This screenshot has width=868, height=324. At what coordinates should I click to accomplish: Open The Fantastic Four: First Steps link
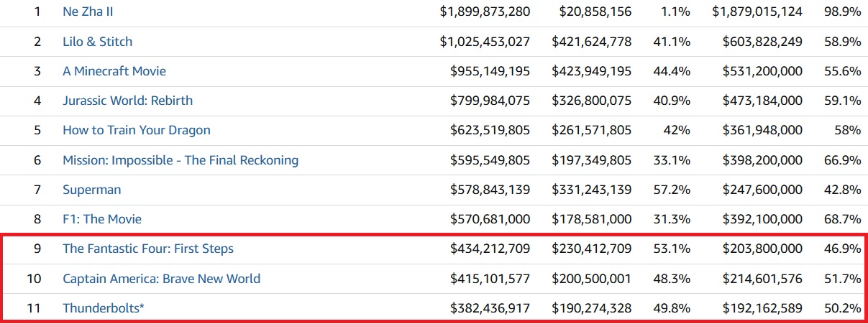(148, 249)
